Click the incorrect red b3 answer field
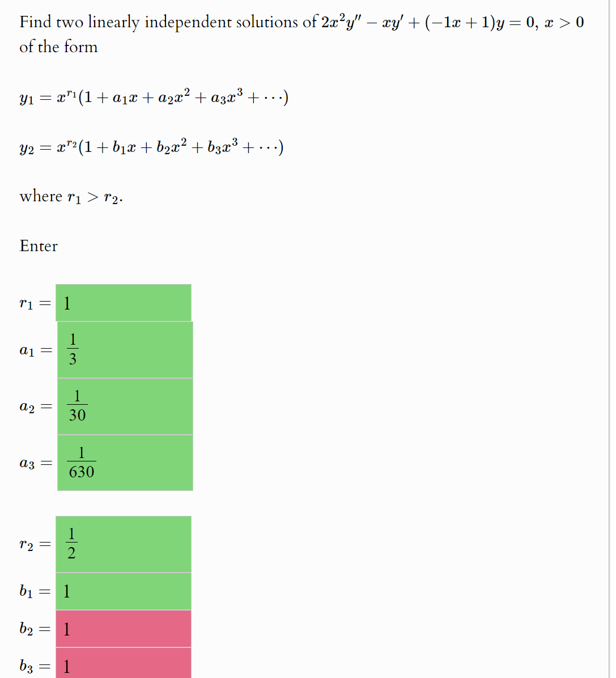 click(x=124, y=664)
